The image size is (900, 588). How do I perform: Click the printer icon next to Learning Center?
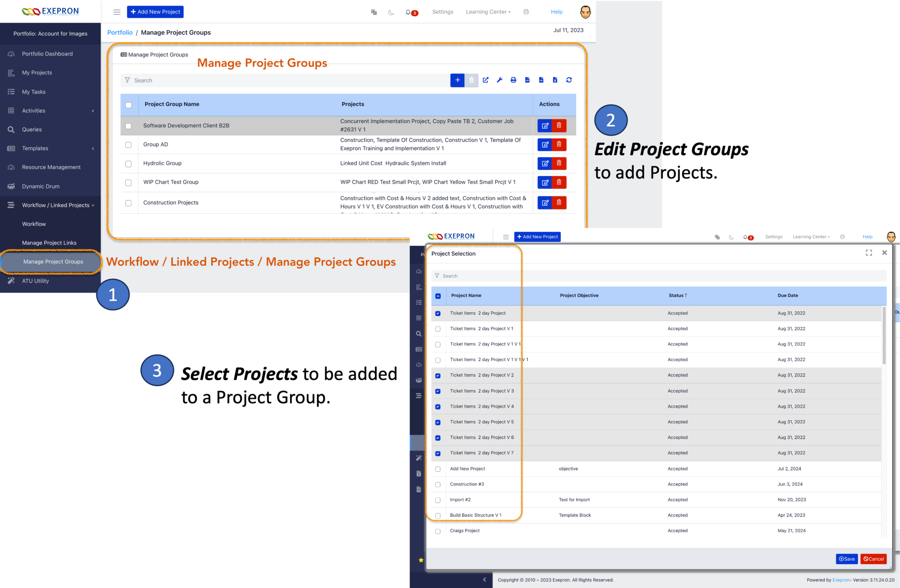coord(526,12)
